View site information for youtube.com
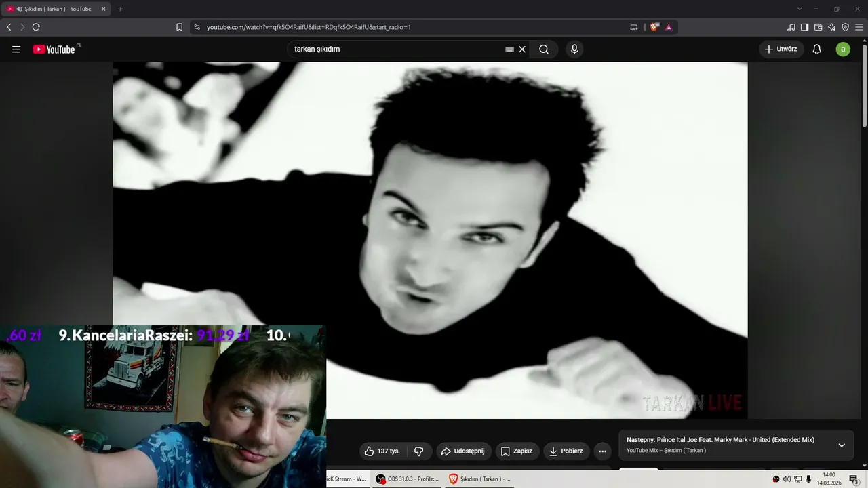 (197, 27)
